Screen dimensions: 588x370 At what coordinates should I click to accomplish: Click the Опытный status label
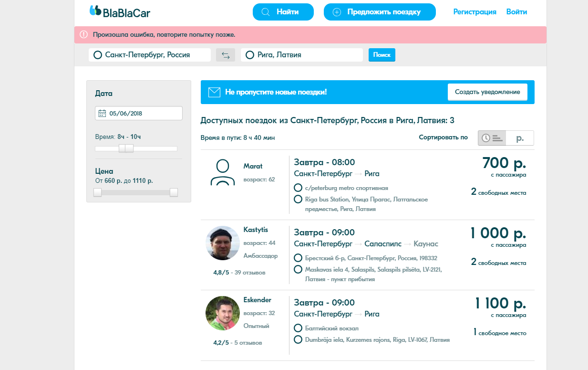coord(256,326)
